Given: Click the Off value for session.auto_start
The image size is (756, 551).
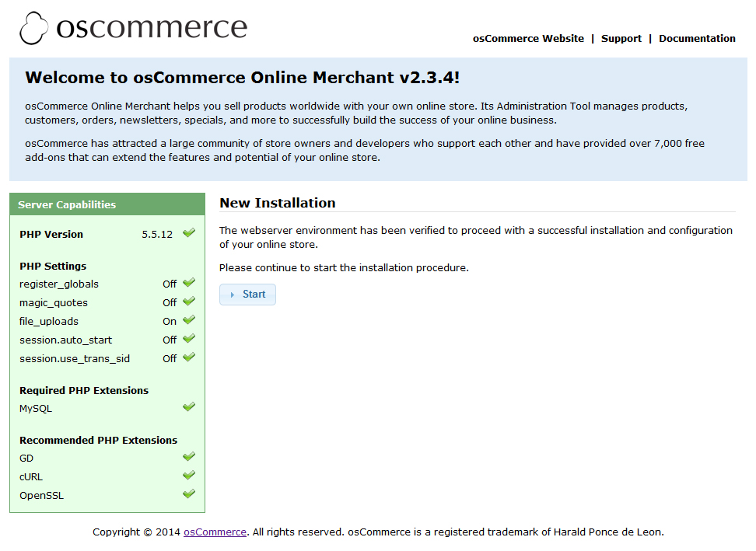Looking at the screenshot, I should tap(170, 340).
